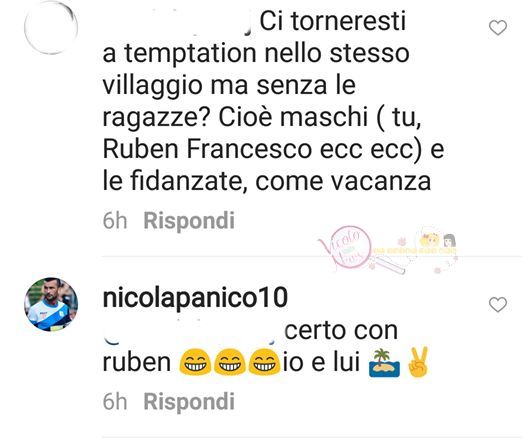Viewport: 522px width, 447px height.
Task: Click the victory hand emoji
Action: click(418, 362)
